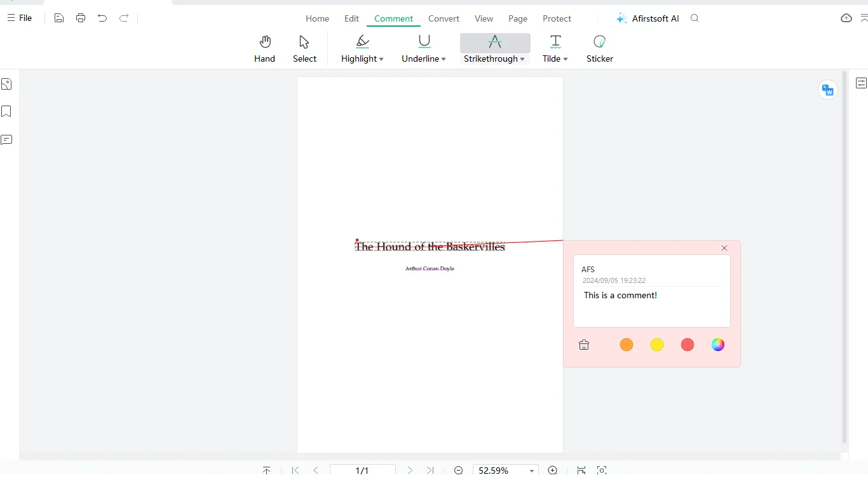Click the full screen icon
Image resolution: width=868 pixels, height=482 pixels.
point(602,471)
